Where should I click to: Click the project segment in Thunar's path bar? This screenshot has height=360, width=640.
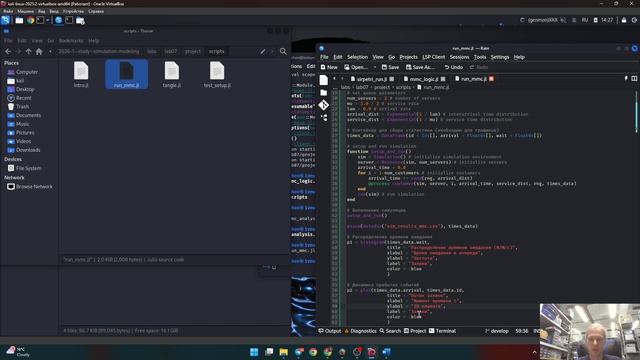(193, 51)
